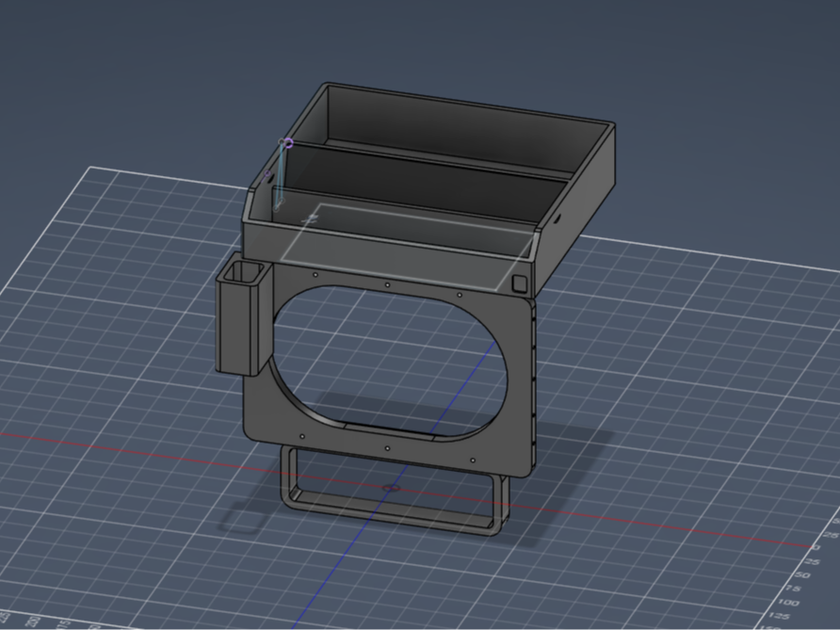This screenshot has height=630, width=840.
Task: Pick the bottom-middle screw hole below the oval
Action: click(x=387, y=448)
